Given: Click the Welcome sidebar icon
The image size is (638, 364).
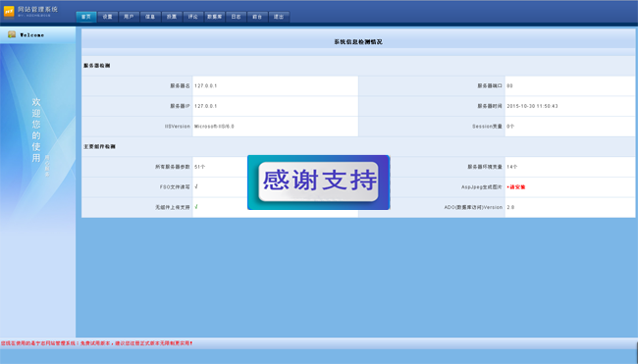Looking at the screenshot, I should click(x=12, y=34).
